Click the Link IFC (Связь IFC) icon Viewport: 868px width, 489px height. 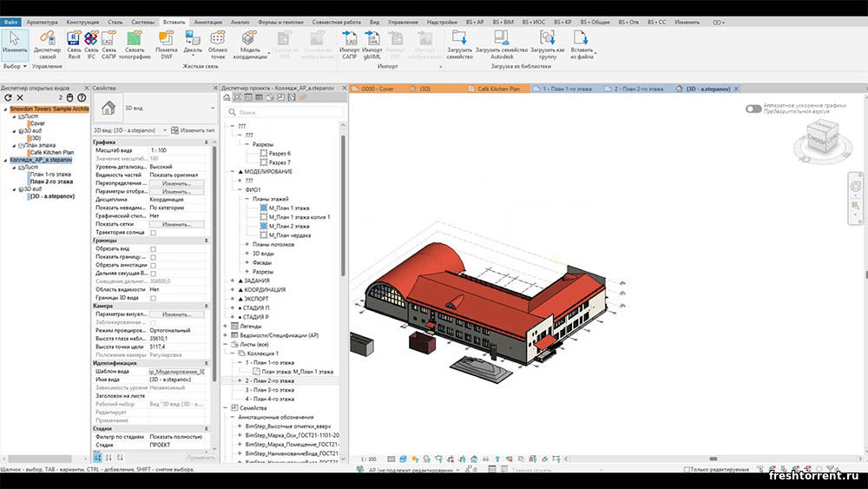coord(91,38)
